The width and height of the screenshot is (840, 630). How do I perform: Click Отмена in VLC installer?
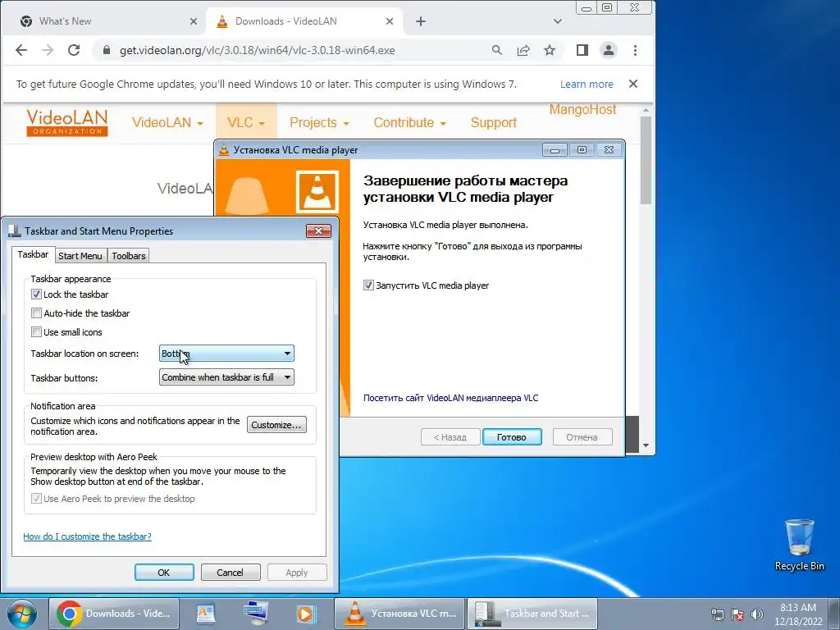pyautogui.click(x=582, y=437)
